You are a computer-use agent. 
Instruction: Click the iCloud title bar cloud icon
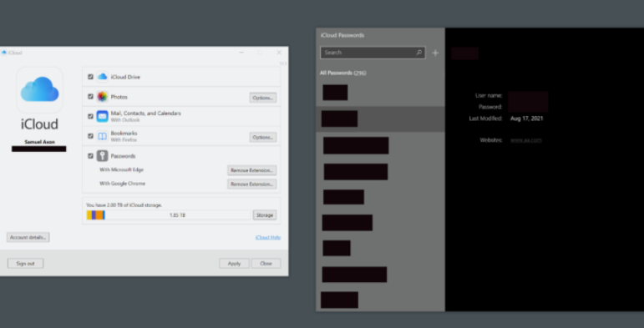coord(4,53)
